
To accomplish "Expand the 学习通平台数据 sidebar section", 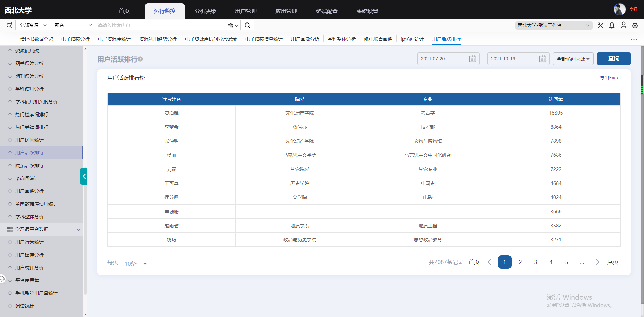I will tap(78, 230).
